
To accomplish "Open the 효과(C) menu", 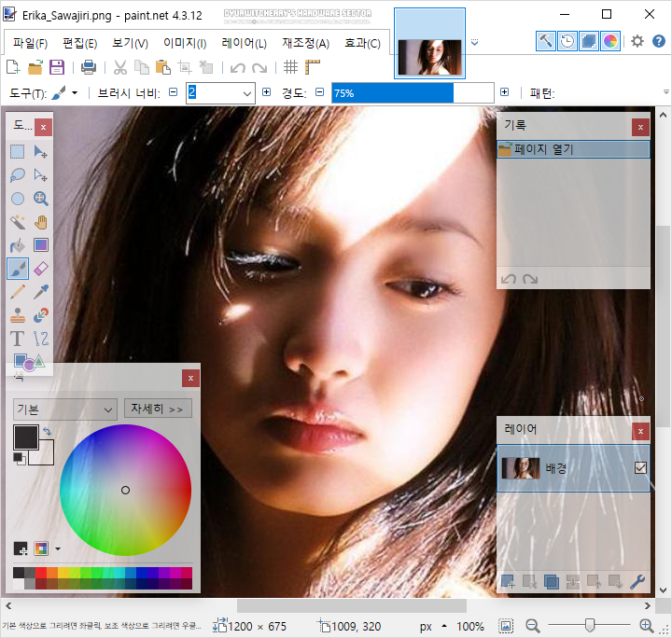I will click(x=362, y=43).
